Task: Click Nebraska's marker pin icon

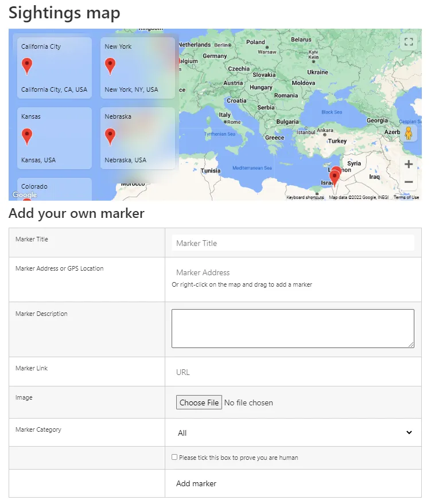Action: pos(110,136)
